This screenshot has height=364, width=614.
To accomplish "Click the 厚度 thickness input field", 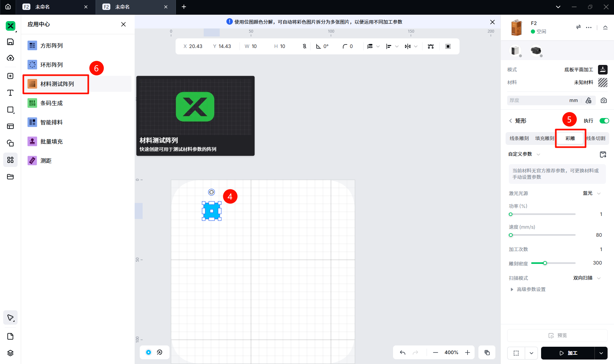I will tap(537, 100).
